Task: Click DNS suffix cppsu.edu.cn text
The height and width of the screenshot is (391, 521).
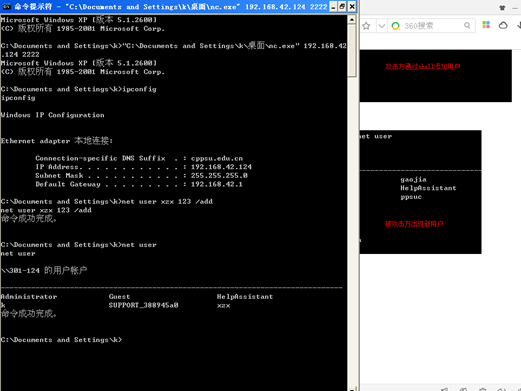Action: (x=217, y=158)
